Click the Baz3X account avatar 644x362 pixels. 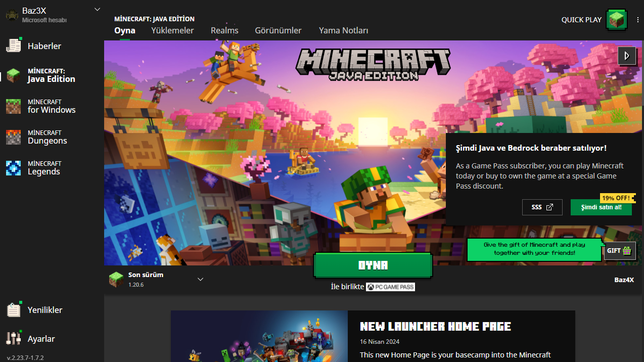point(12,15)
